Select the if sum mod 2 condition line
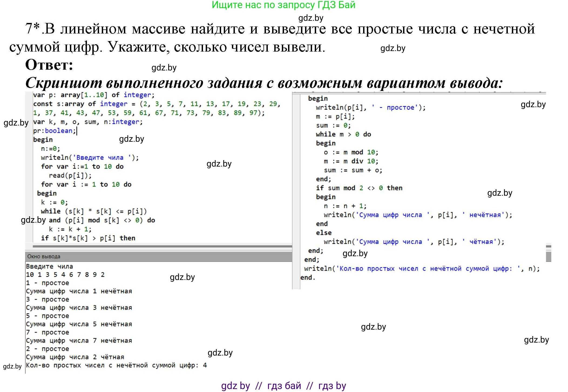The width and height of the screenshot is (568, 392). pyautogui.click(x=359, y=188)
